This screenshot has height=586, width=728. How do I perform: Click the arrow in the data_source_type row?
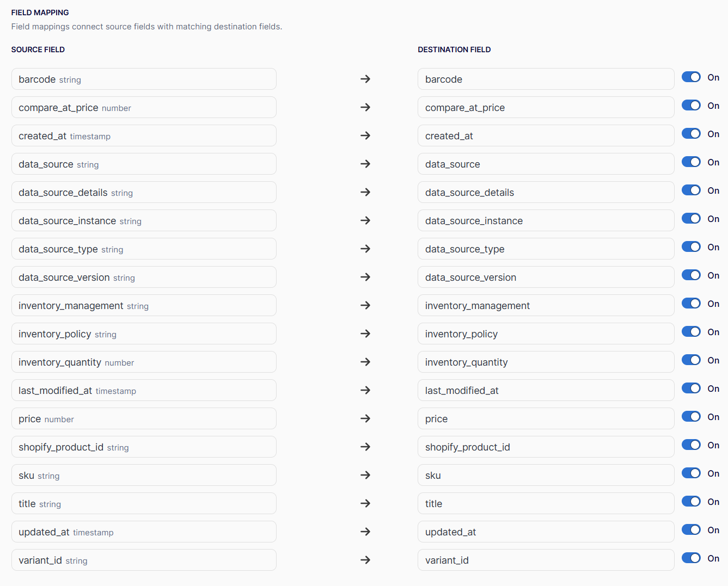pos(365,249)
